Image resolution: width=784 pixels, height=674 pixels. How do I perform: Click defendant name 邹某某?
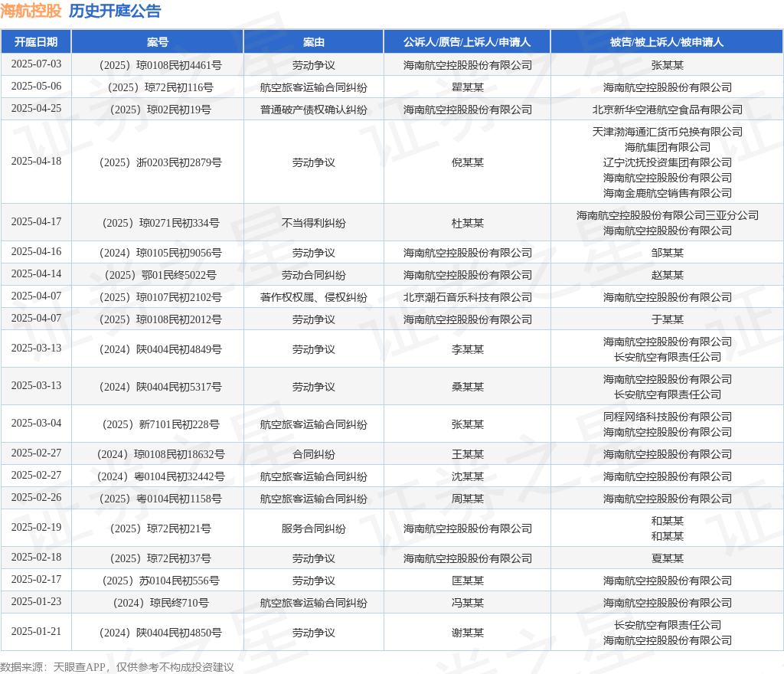click(x=667, y=253)
